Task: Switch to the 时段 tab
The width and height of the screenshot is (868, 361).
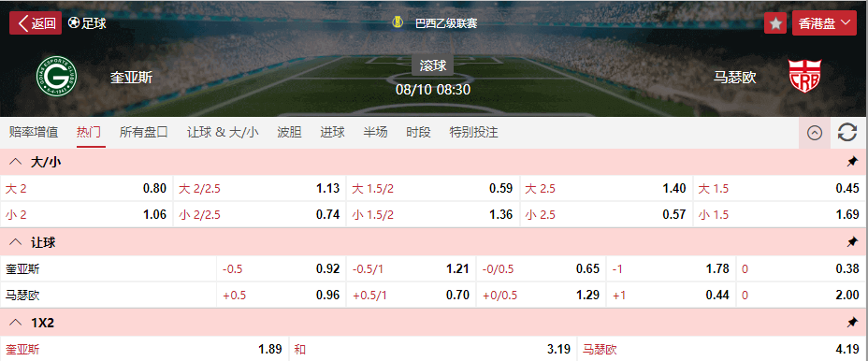Action: (x=418, y=132)
